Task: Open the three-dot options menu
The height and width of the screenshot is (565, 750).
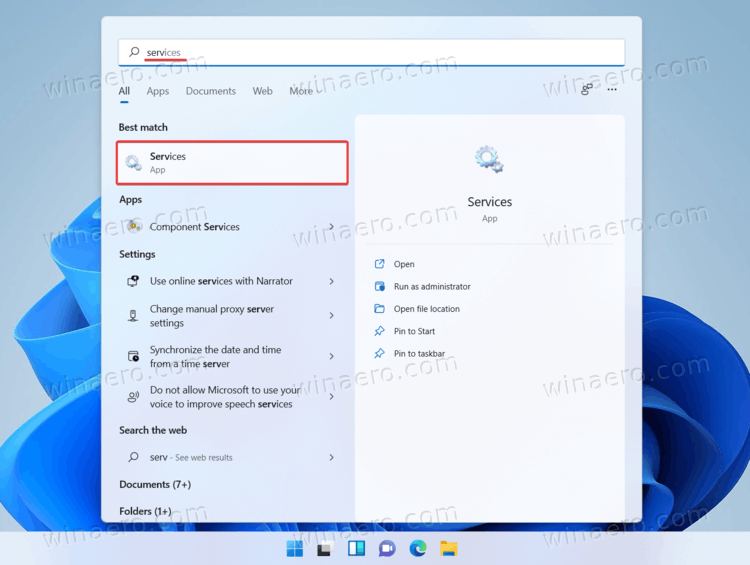Action: click(x=612, y=89)
